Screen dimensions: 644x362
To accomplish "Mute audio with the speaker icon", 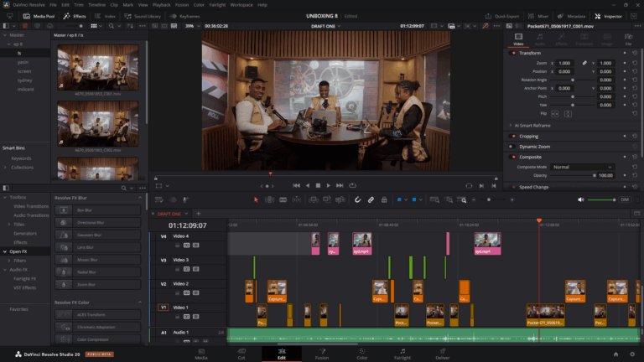I will pyautogui.click(x=581, y=200).
